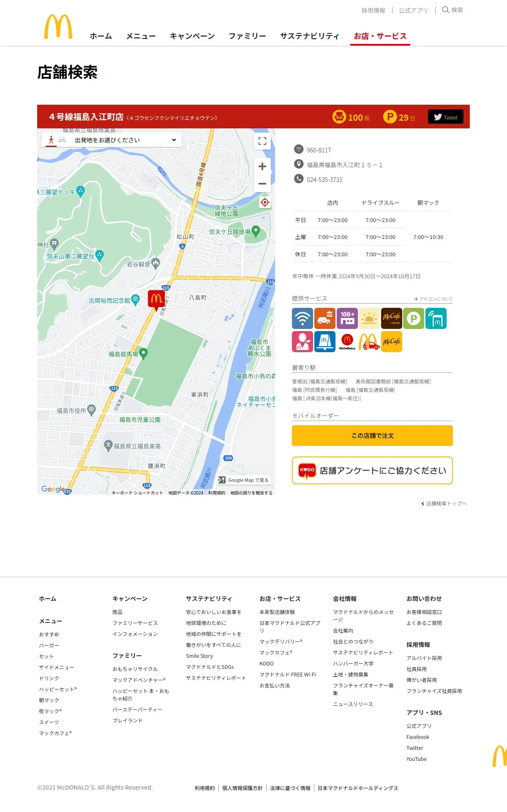Click the drive-thru service icon
507x812 pixels.
[x=325, y=318]
